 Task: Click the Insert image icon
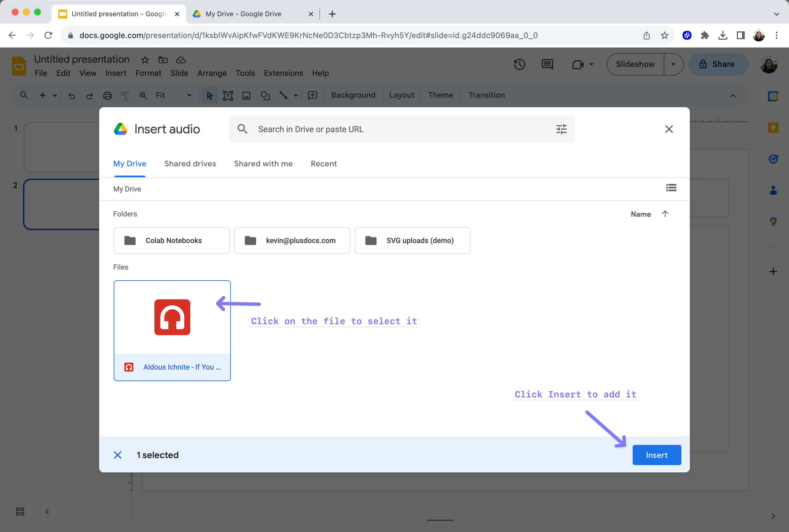click(246, 96)
